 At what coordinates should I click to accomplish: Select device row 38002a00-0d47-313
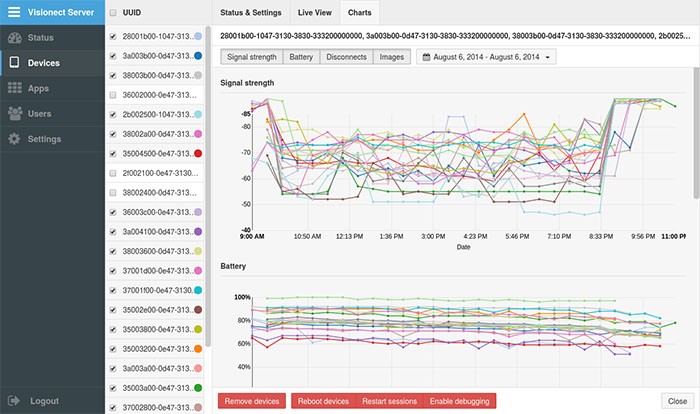155,134
